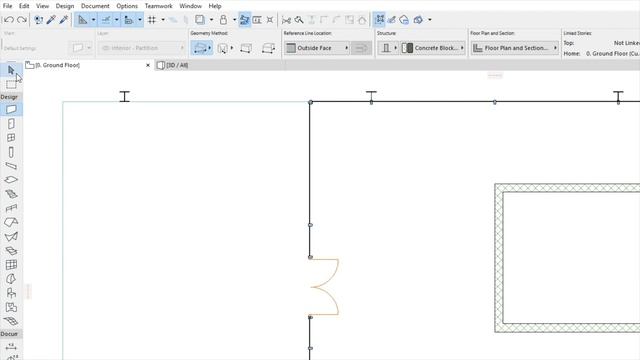Open the Help menu
Image resolution: width=640 pixels, height=360 pixels.
215,6
